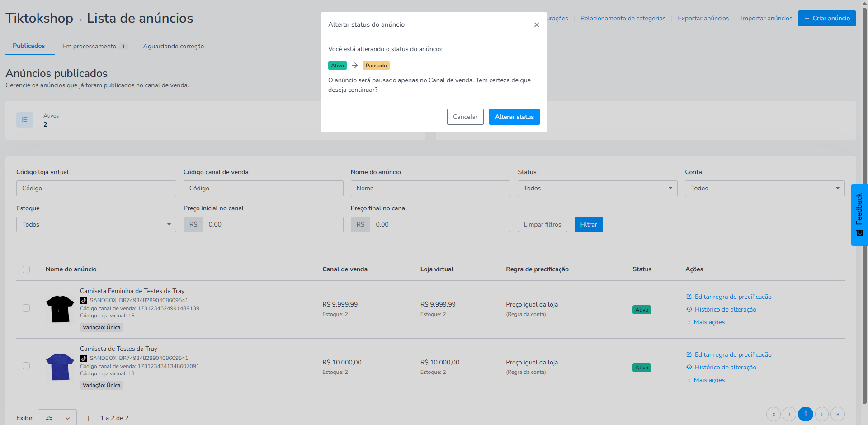The image size is (868, 425).
Task: Click Exportar anúncios link
Action: pos(703,19)
